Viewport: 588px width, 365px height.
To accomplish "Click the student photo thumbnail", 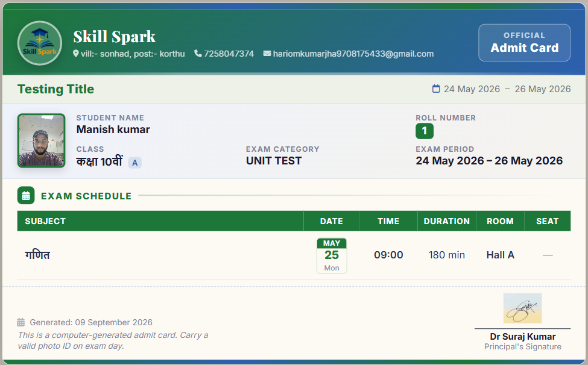I will click(x=41, y=140).
